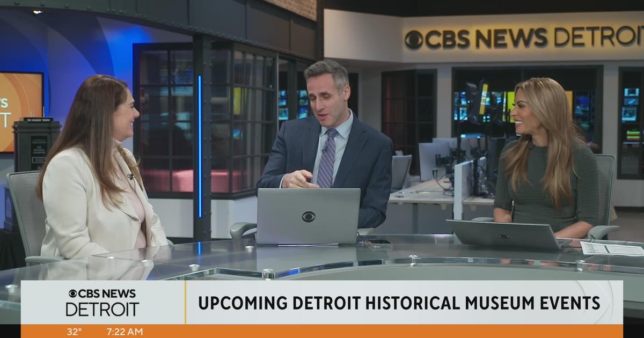Image resolution: width=644 pixels, height=338 pixels.
Task: Click the CBS eye on the right-side laptop
Action: click(503, 236)
